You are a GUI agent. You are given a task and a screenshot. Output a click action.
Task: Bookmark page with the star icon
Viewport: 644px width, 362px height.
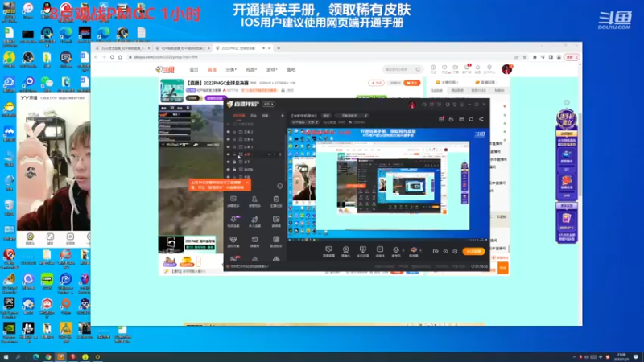tap(525, 57)
